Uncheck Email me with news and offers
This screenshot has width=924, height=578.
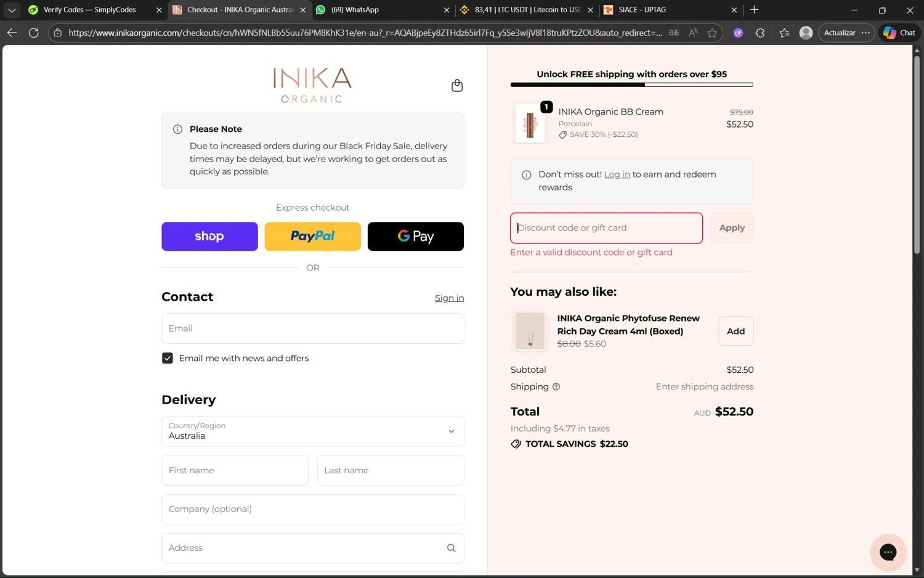168,359
